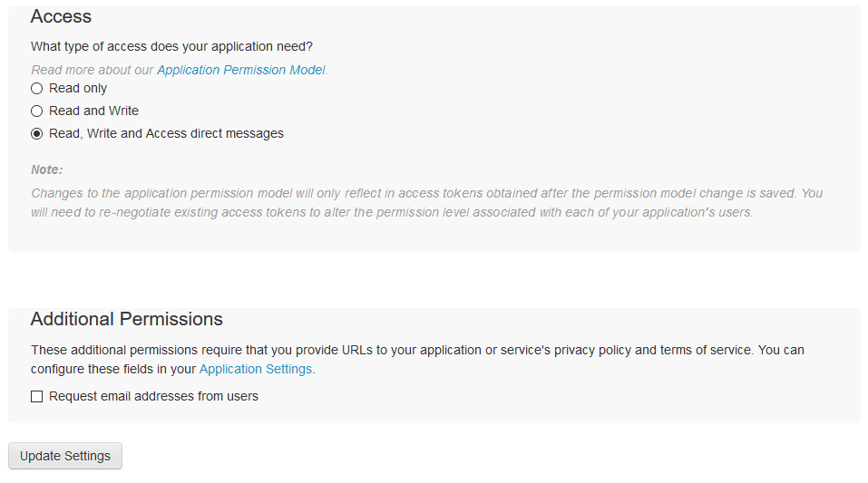Image resolution: width=868 pixels, height=483 pixels.
Task: Choose the Read and Write radio option
Action: 37,111
